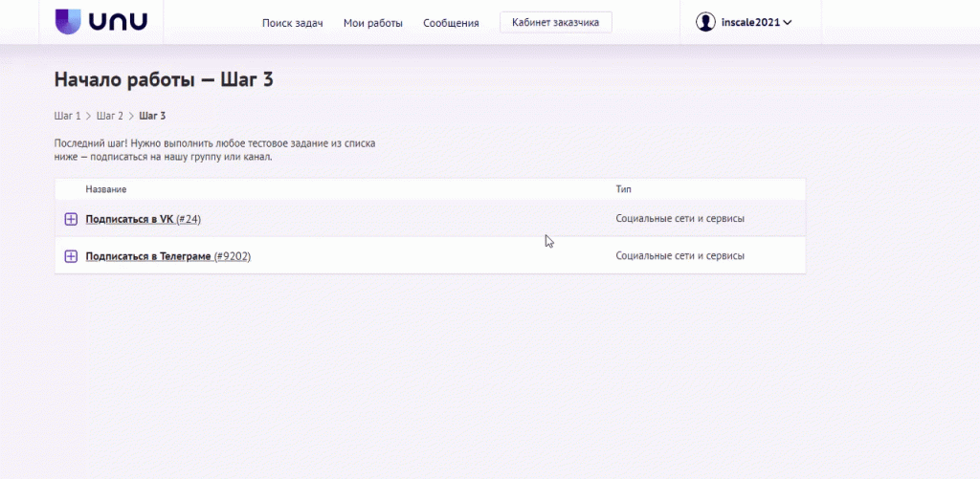Viewport: 980px width, 479px height.
Task: Go back to Шаг 1 breadcrumb
Action: pyautogui.click(x=67, y=116)
